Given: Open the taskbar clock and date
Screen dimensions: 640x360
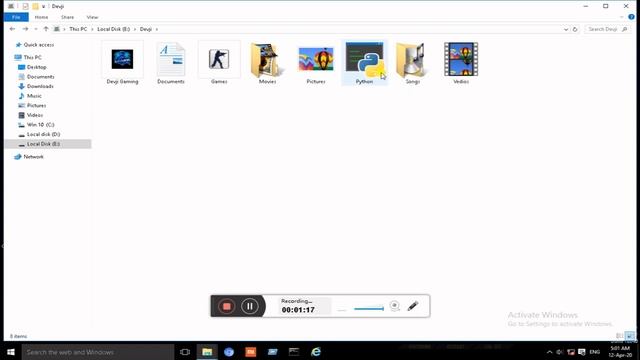Looking at the screenshot, I should (620, 352).
